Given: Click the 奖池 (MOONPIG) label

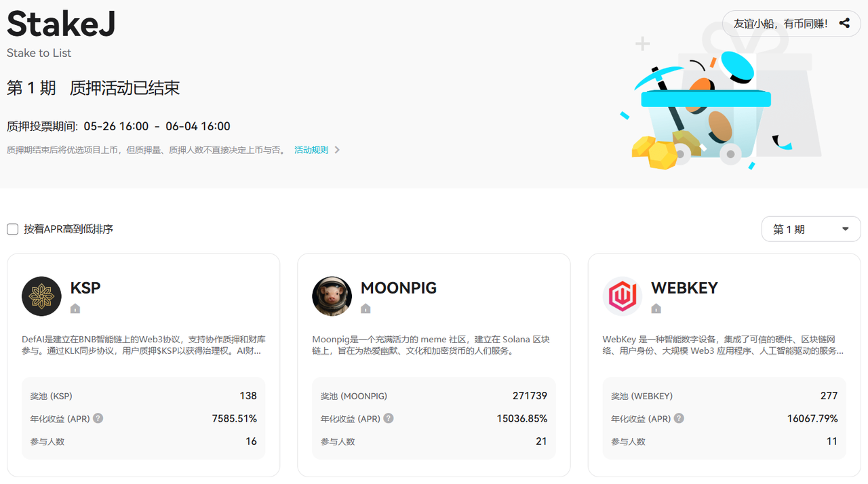Looking at the screenshot, I should coord(354,396).
